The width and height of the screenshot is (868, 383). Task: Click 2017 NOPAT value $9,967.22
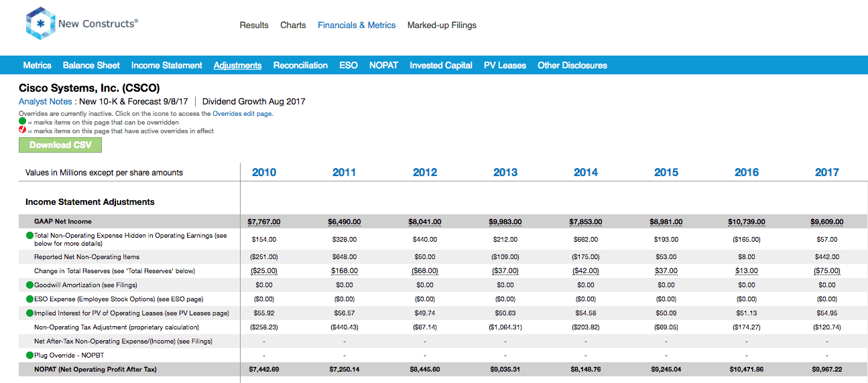coord(827,370)
